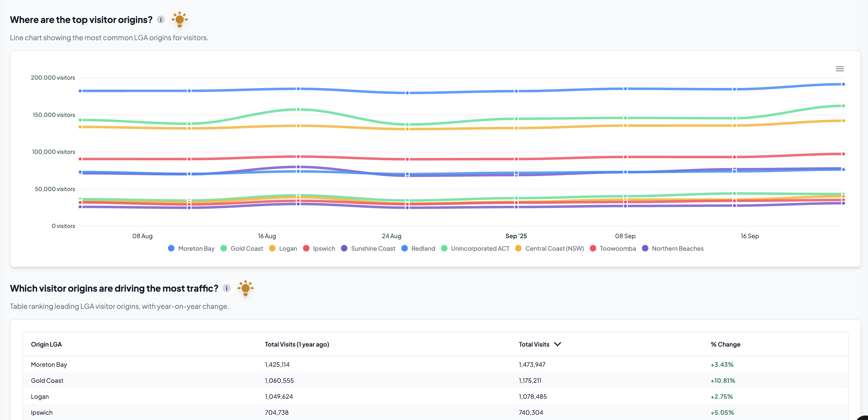Click Moreton Bay last data point on chart

click(x=843, y=84)
